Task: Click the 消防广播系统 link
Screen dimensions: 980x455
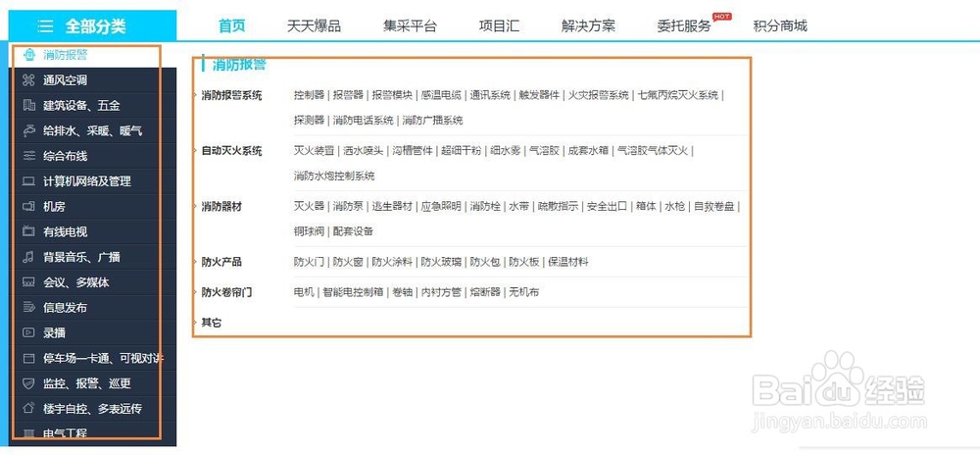Action: pos(432,120)
